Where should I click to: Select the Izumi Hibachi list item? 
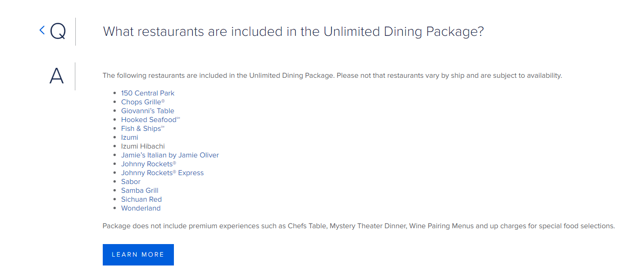point(143,146)
